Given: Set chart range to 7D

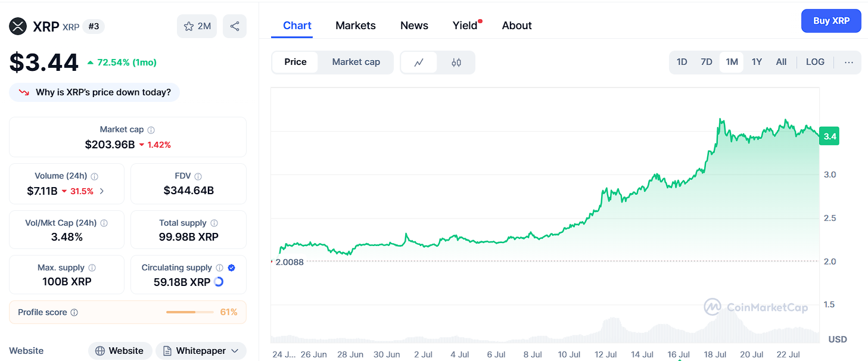Looking at the screenshot, I should tap(706, 62).
